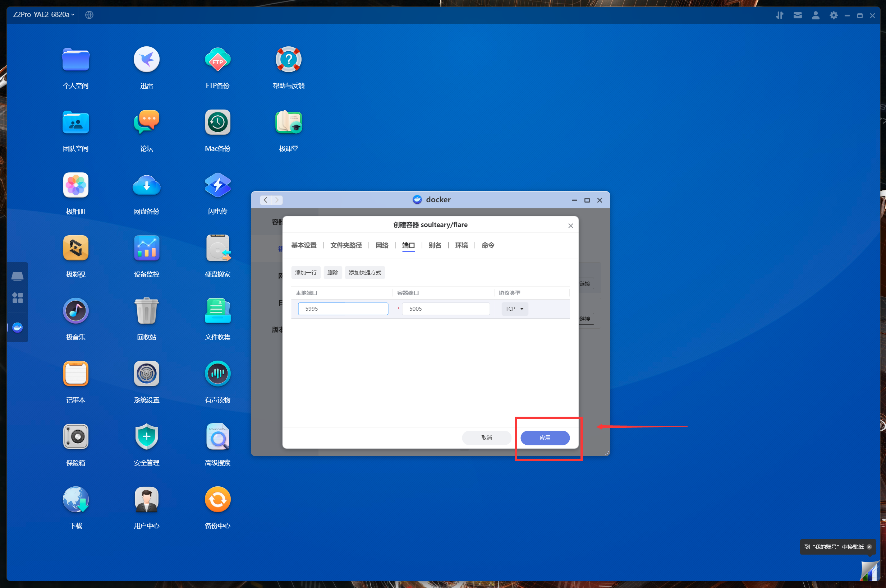Launch the 极相册 photo app
This screenshot has height=588, width=886.
(75, 185)
